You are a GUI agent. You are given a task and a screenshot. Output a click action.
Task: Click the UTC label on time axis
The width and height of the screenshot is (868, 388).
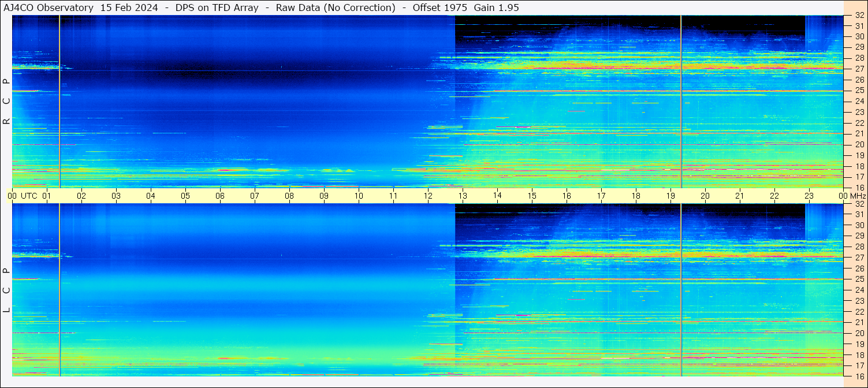pyautogui.click(x=29, y=196)
